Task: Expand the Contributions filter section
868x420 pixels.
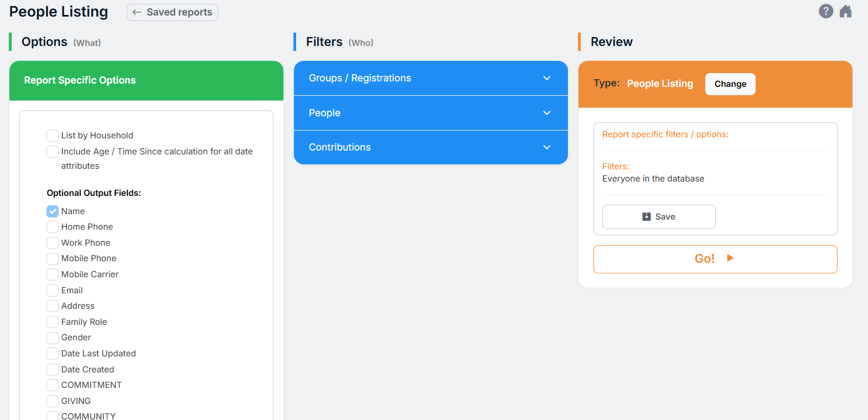Action: (431, 147)
